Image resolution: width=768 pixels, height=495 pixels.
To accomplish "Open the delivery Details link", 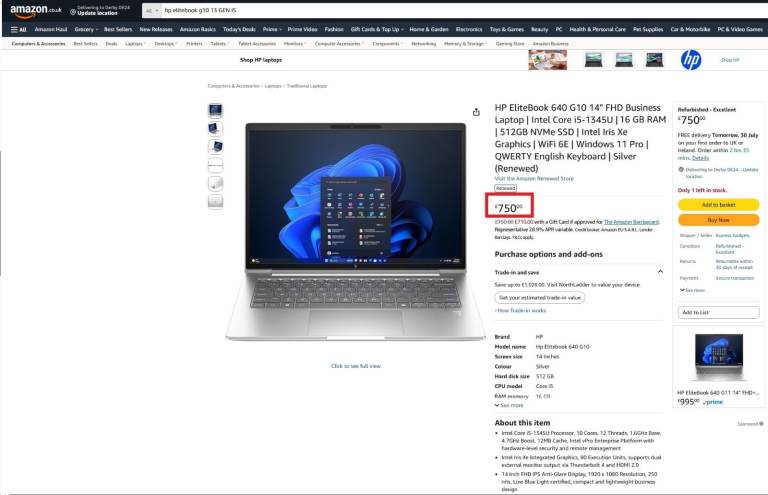I will click(x=700, y=158).
